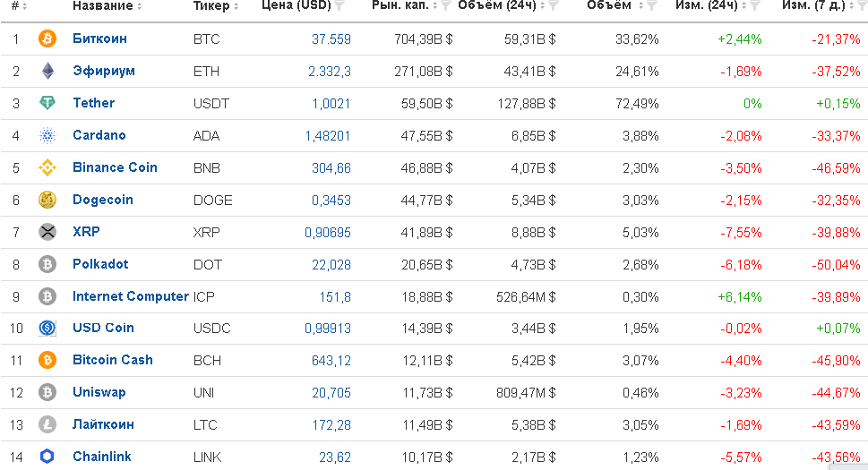This screenshot has width=868, height=470.
Task: Click the USD Coin blue icon
Action: [47, 328]
